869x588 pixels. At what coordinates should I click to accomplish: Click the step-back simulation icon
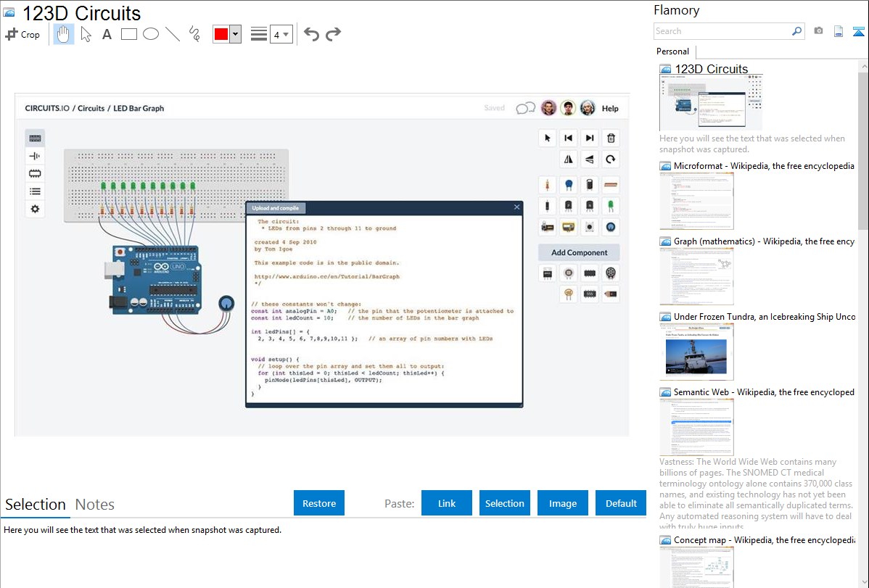569,138
